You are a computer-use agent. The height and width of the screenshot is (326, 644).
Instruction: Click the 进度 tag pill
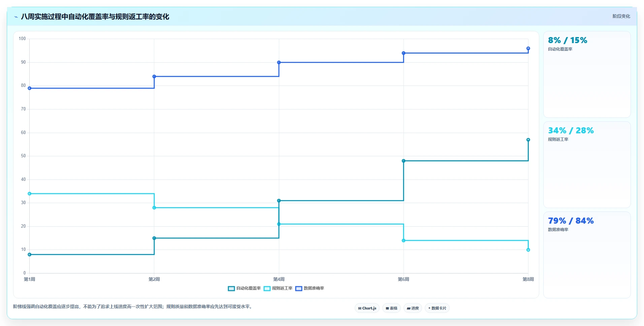(413, 308)
